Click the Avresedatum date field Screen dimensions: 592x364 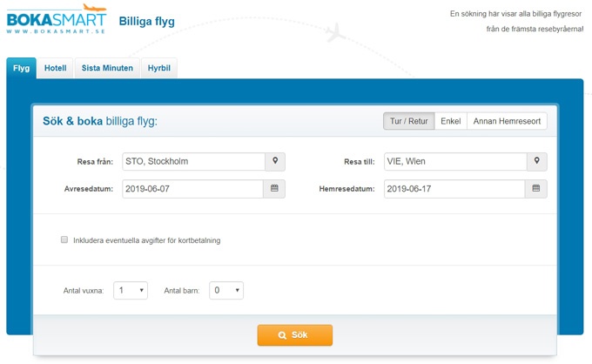[192, 188]
